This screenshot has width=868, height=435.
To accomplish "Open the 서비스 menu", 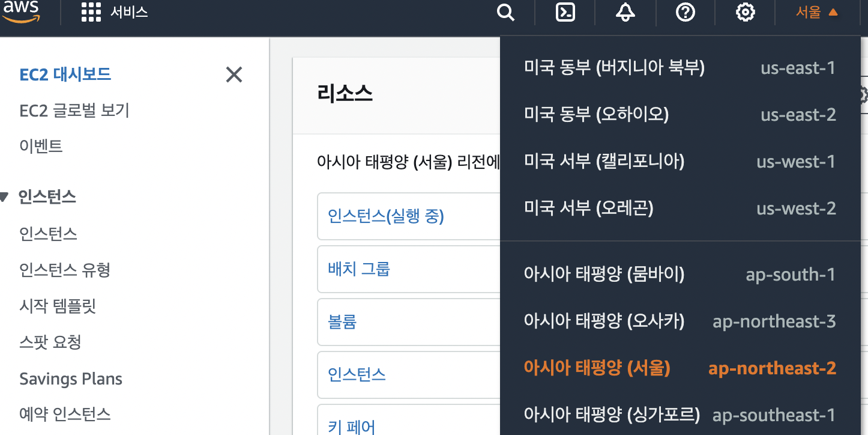I will click(x=129, y=12).
